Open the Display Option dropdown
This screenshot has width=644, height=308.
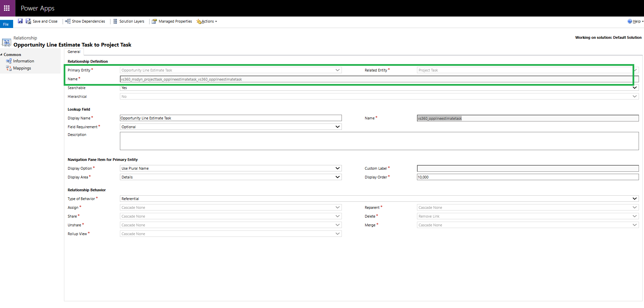(x=231, y=168)
